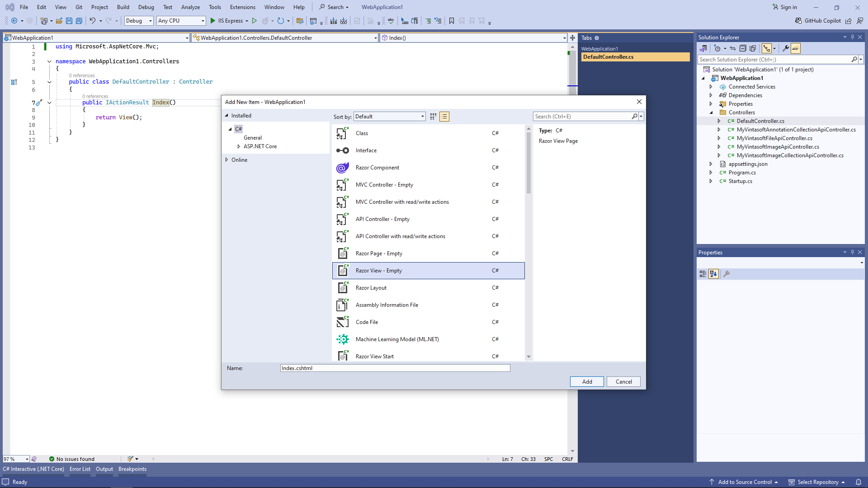
Task: Open the Sort by Default dropdown
Action: pos(389,117)
